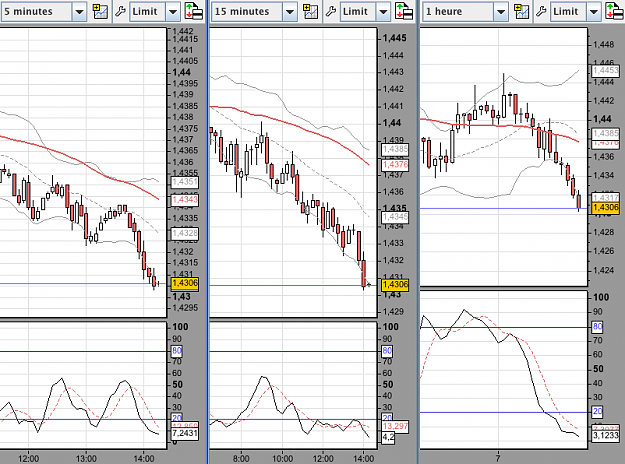The height and width of the screenshot is (464, 625).
Task: Click the red 1,4376 label on 15 minutes chart
Action: point(395,165)
